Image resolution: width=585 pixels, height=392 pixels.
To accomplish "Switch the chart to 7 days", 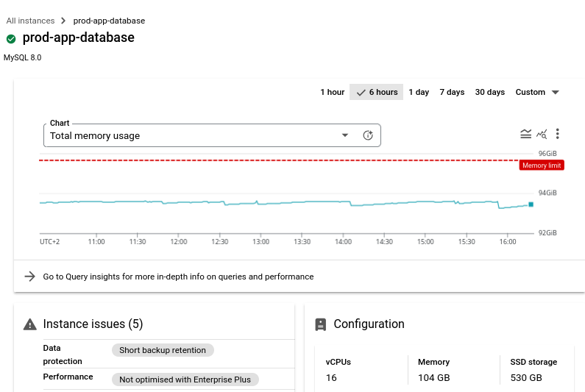I will point(452,92).
